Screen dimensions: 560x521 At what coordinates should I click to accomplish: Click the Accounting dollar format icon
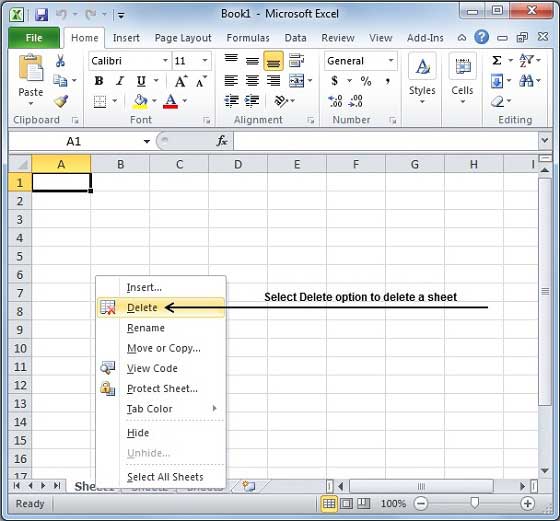(334, 81)
